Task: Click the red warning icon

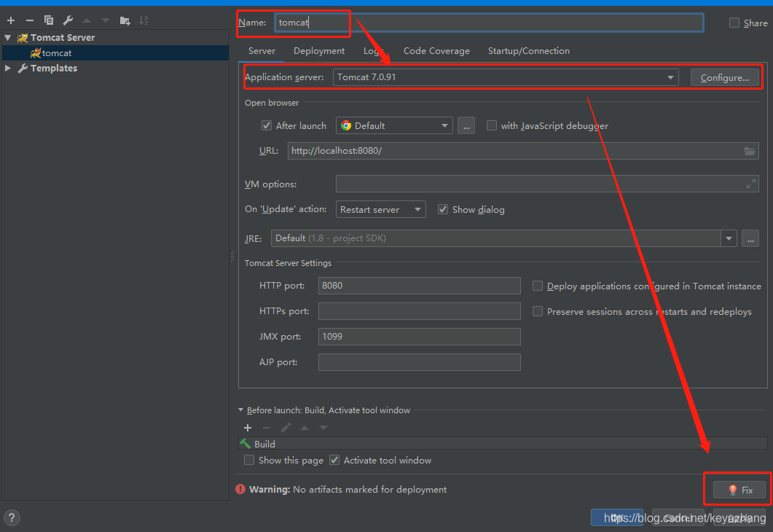Action: 240,489
